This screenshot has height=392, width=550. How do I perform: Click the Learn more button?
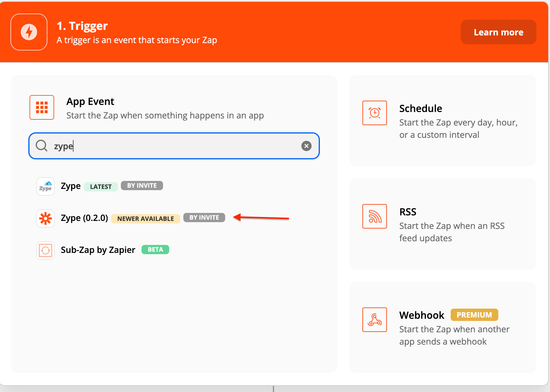click(x=498, y=32)
